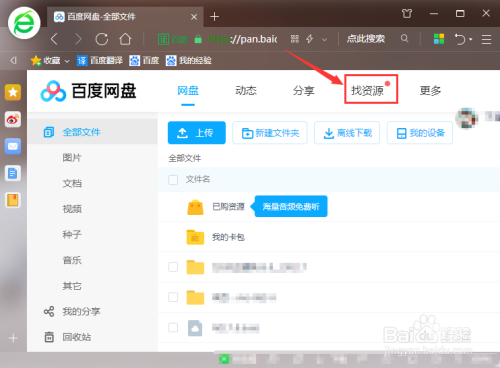Go forward with the browser forward arrow
Viewport: 500px width, 368px height.
(x=78, y=39)
